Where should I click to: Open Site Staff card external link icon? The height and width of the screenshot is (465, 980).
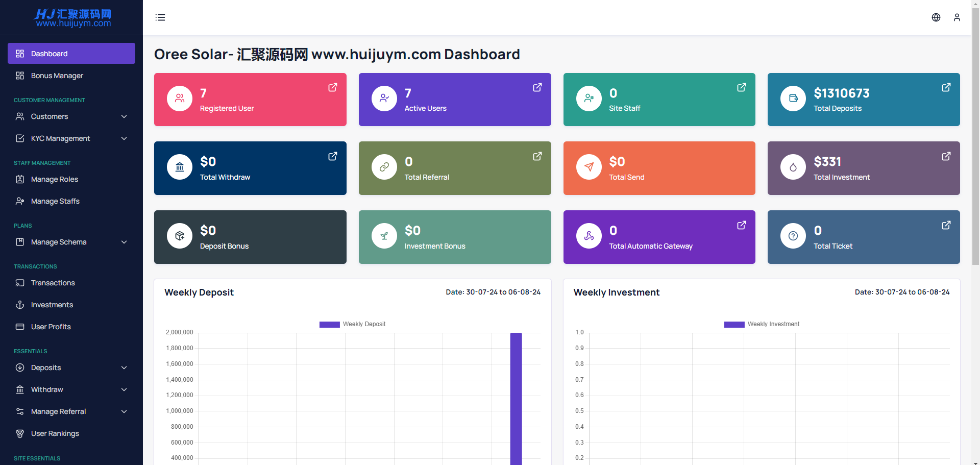[x=742, y=87]
